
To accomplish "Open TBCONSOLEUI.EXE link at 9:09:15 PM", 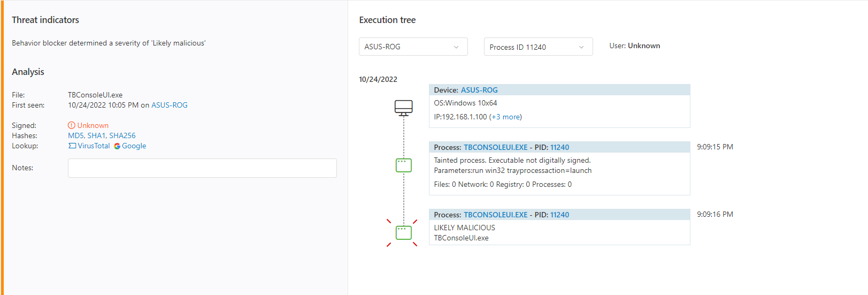I will click(496, 147).
